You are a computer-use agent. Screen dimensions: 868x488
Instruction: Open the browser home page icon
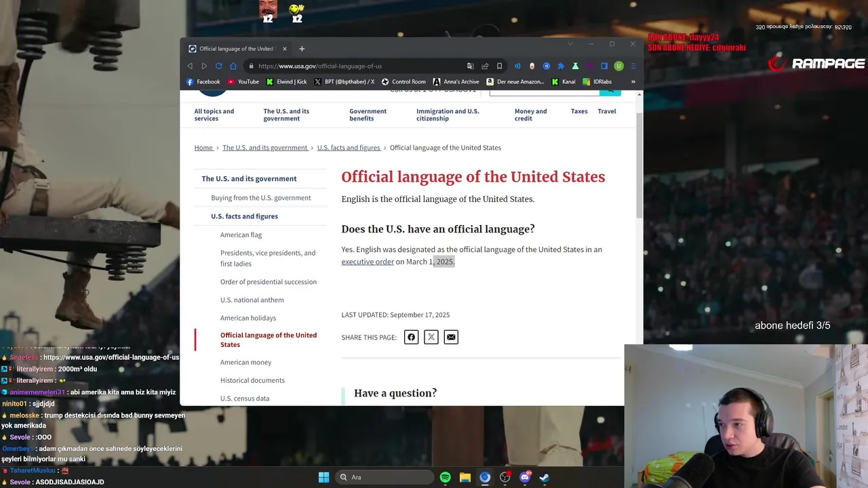tap(233, 66)
